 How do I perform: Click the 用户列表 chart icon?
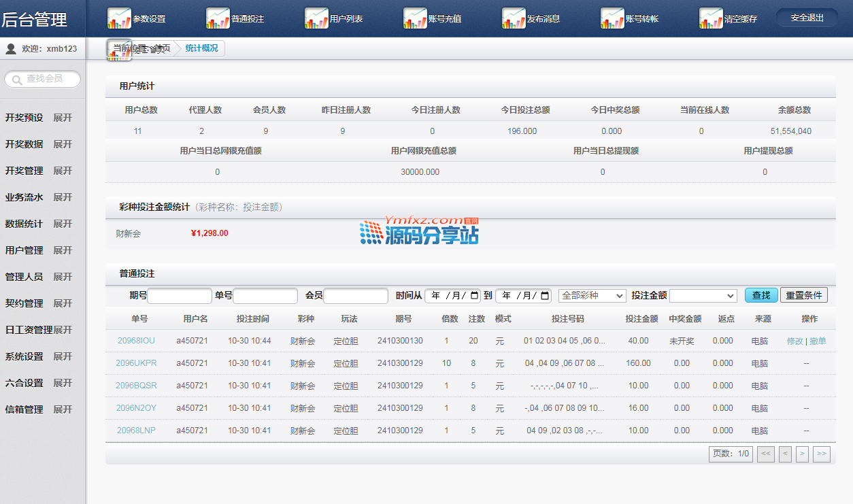[x=316, y=18]
